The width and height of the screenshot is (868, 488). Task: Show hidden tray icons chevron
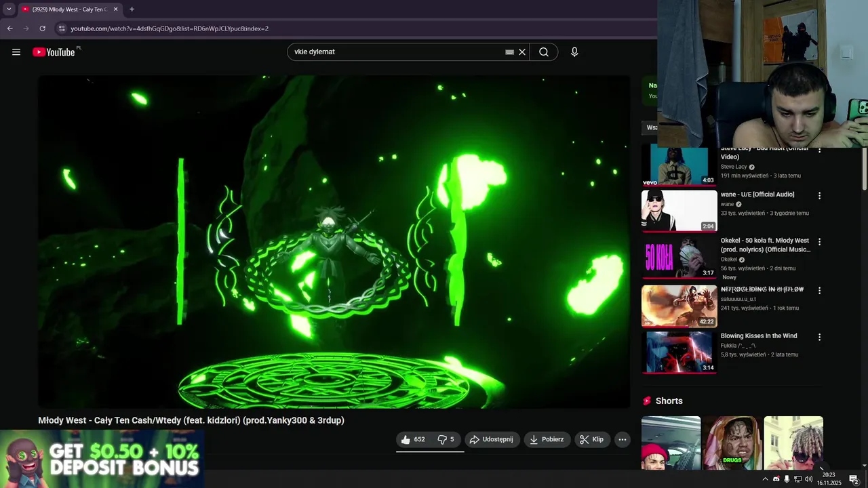(x=765, y=479)
